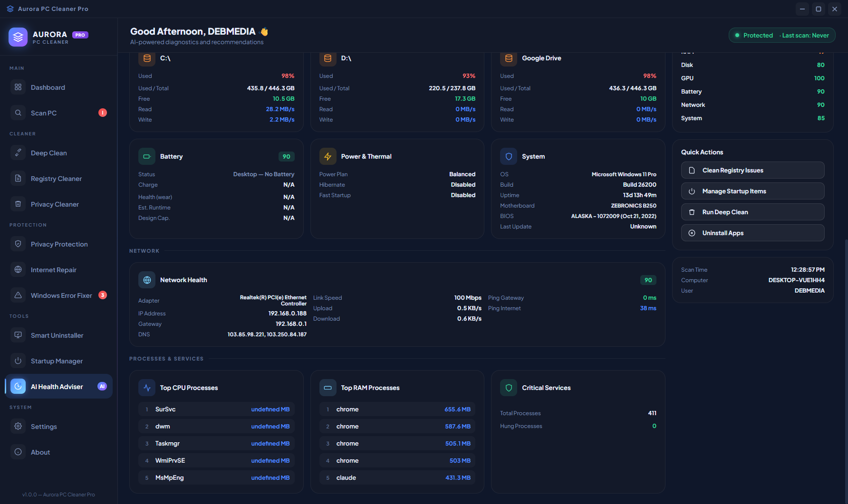Click the Network Health globe icon
The height and width of the screenshot is (504, 848).
click(147, 280)
